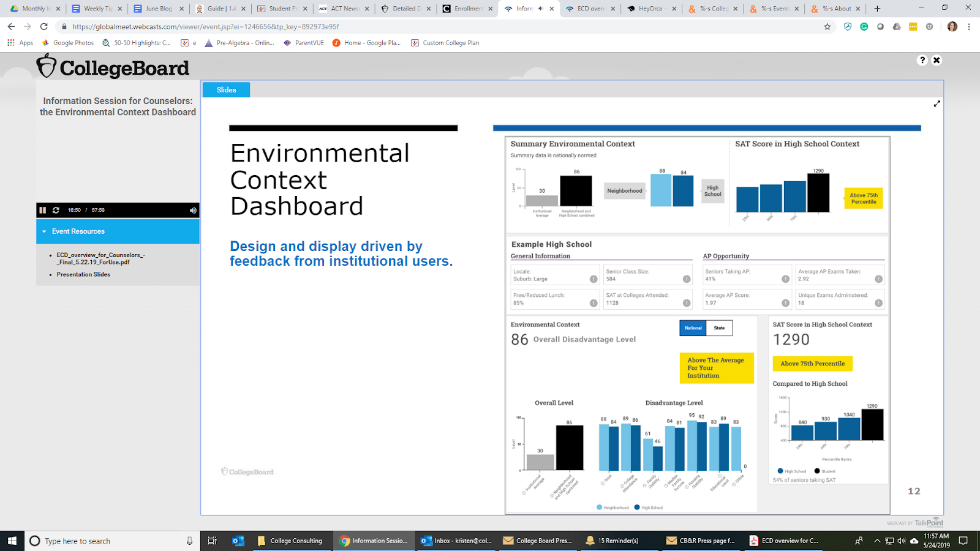Select the National toggle on the dashboard

click(693, 328)
